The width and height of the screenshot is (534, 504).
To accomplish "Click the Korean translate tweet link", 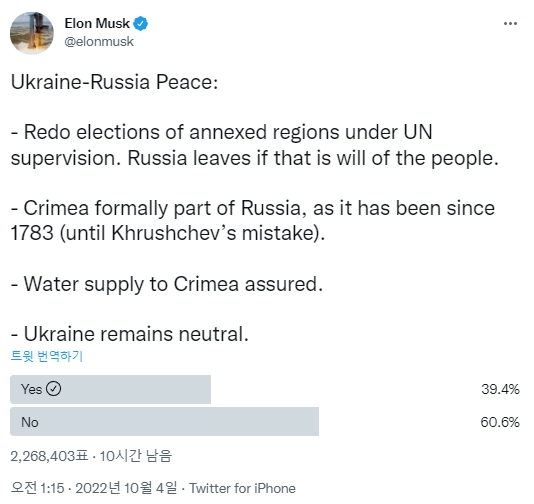I will click(47, 356).
